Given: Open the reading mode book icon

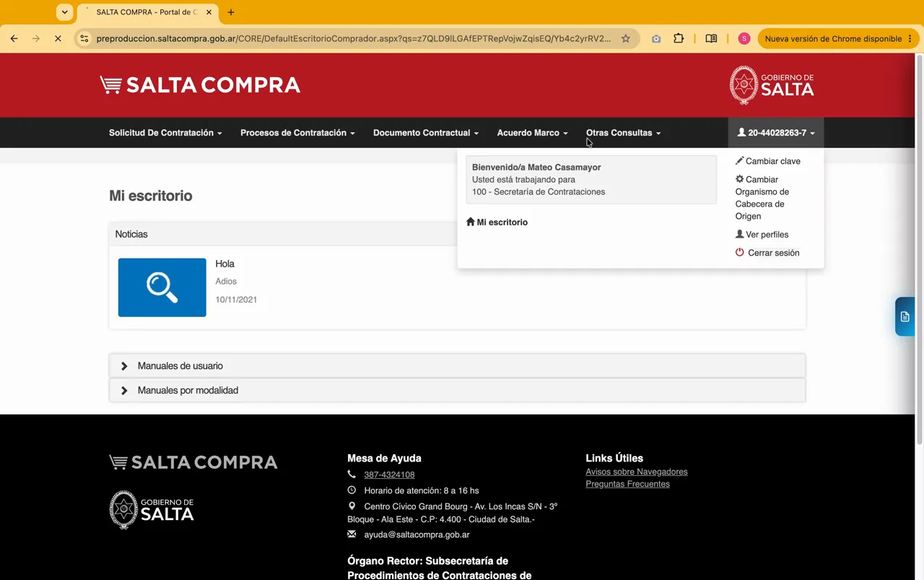Looking at the screenshot, I should [x=711, y=38].
